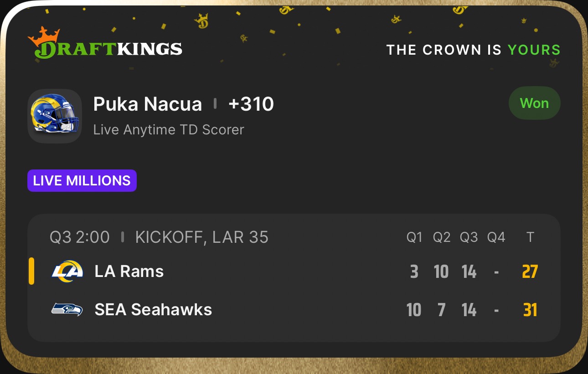
Task: Select the Seattle Seahawks team logo
Action: point(67,310)
